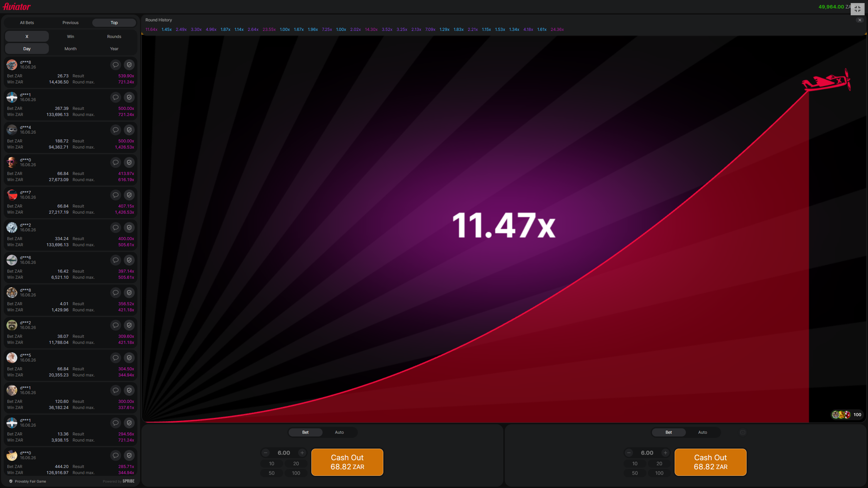Open chat icon for d***8 539.90x entry
868x488 pixels.
[116, 65]
